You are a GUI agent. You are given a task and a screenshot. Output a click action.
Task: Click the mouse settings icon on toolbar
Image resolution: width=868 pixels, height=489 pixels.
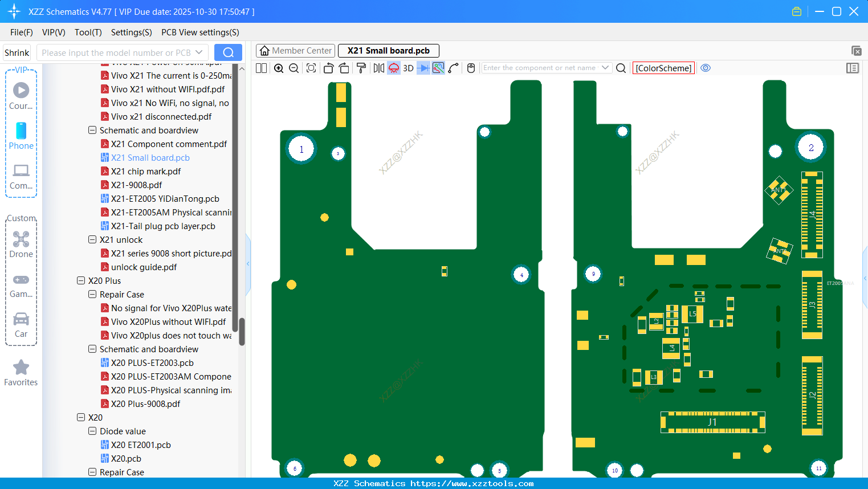[471, 68]
